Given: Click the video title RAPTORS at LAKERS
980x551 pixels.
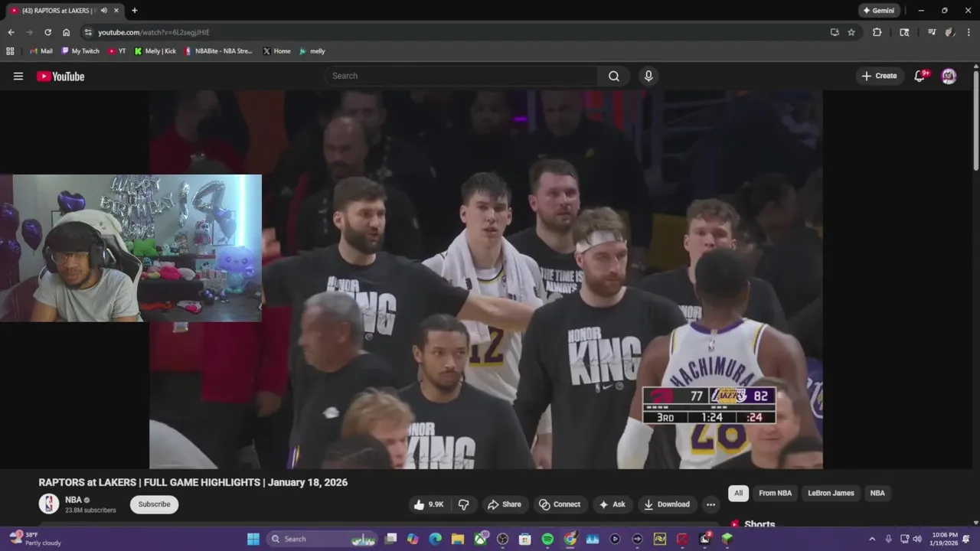Looking at the screenshot, I should 193,482.
